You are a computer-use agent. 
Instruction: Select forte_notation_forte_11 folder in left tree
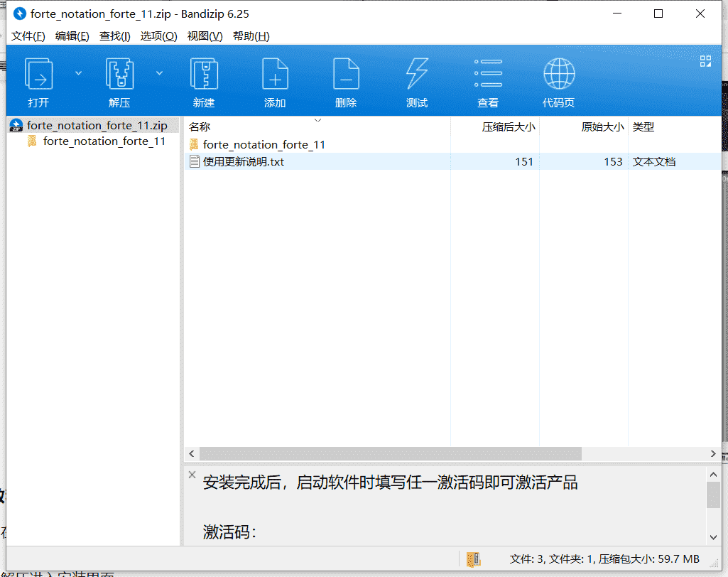pos(104,141)
